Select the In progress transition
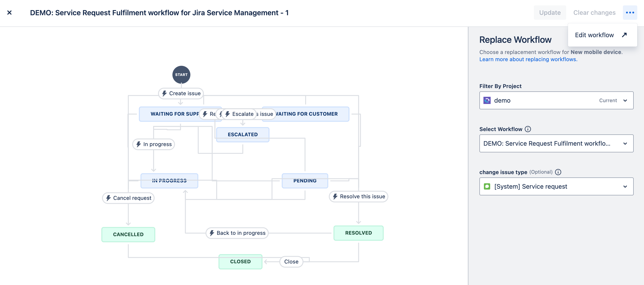 click(x=154, y=144)
